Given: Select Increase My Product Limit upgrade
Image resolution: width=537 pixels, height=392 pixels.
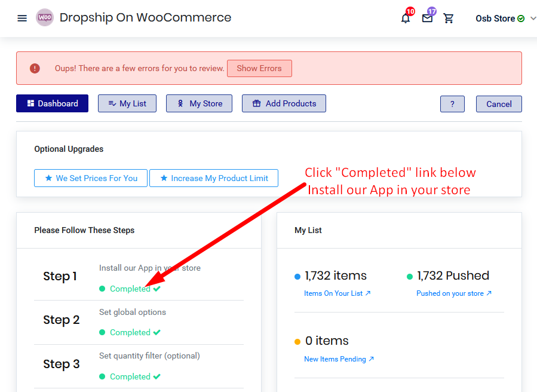Looking at the screenshot, I should coord(214,178).
